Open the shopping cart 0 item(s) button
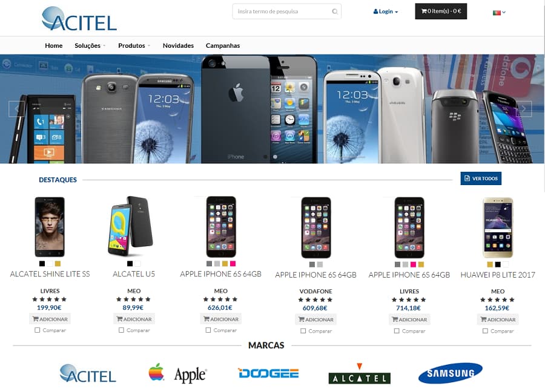Image resolution: width=545 pixels, height=392 pixels. click(x=441, y=11)
